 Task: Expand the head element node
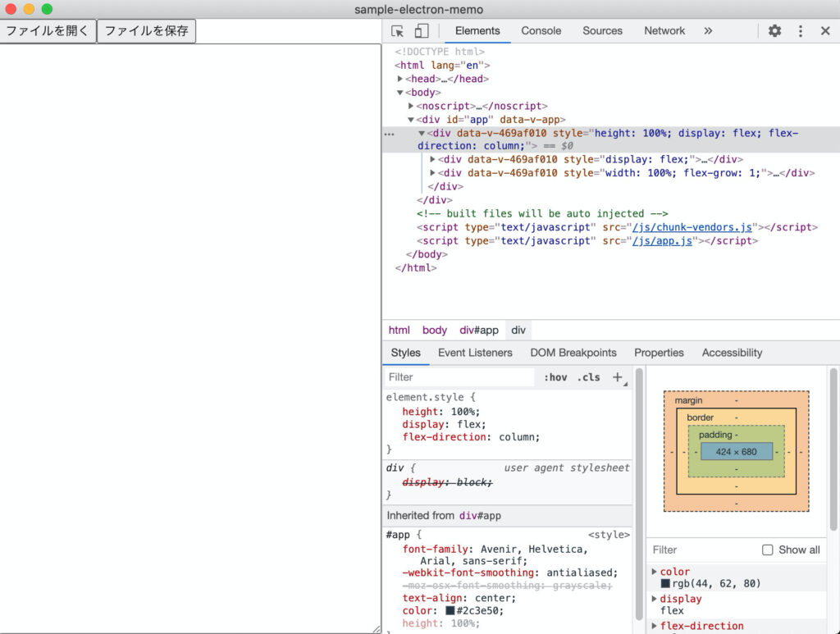[399, 79]
